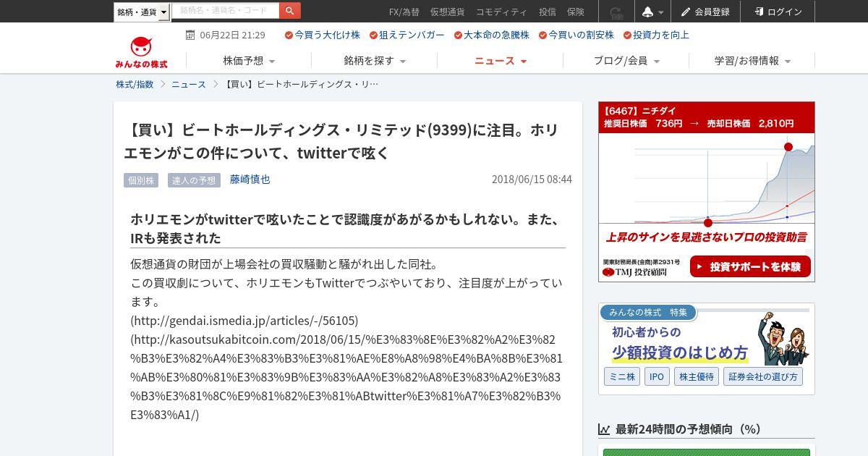Expand the 銘柄を探す navigation menu
This screenshot has width=868, height=456.
click(x=375, y=61)
